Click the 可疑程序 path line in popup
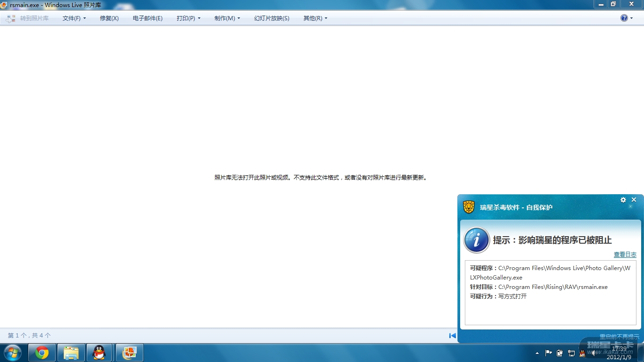The width and height of the screenshot is (644, 362). point(550,273)
